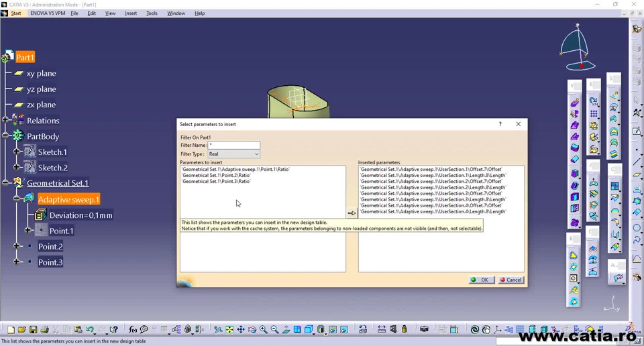Click the 3D compass in the viewport corner
Image resolution: width=644 pixels, height=346 pixels.
coord(578,47)
